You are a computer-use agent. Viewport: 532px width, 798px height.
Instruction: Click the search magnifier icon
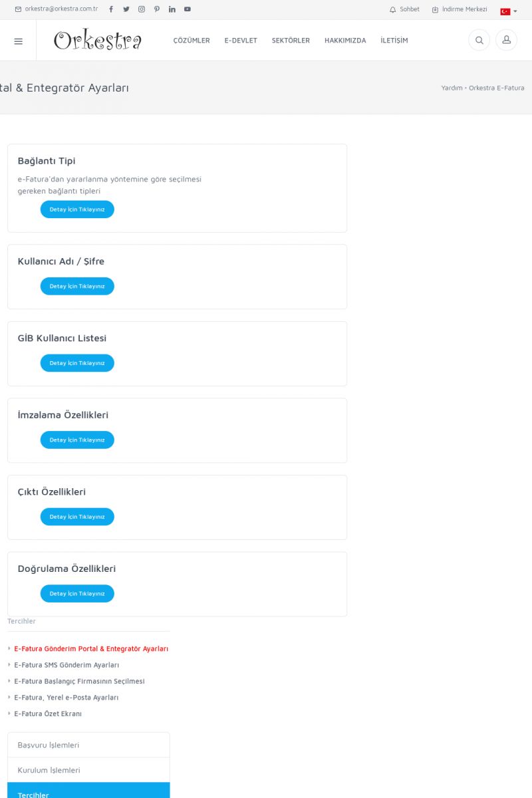click(479, 41)
